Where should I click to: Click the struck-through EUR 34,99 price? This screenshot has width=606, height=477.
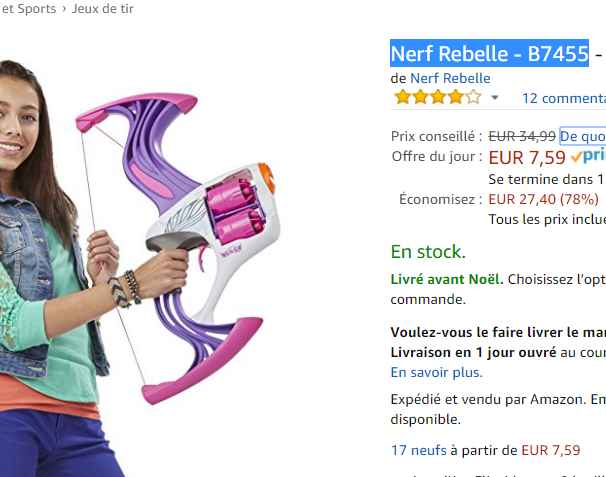(521, 136)
